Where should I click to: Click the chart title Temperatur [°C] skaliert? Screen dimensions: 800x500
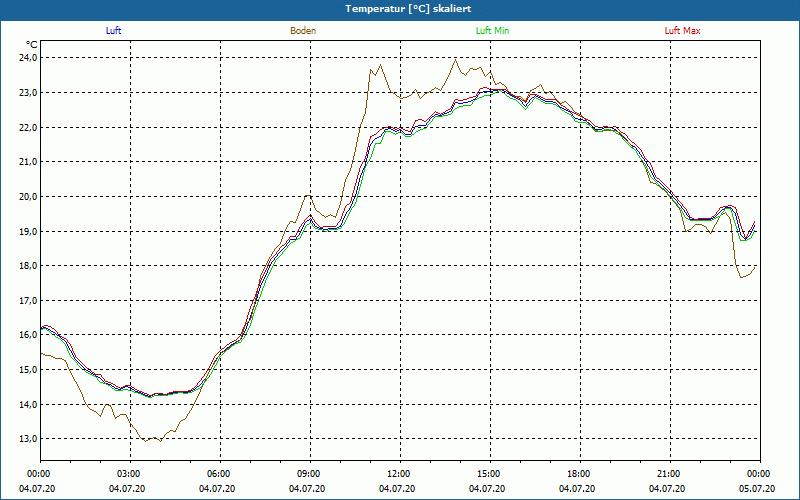[408, 9]
